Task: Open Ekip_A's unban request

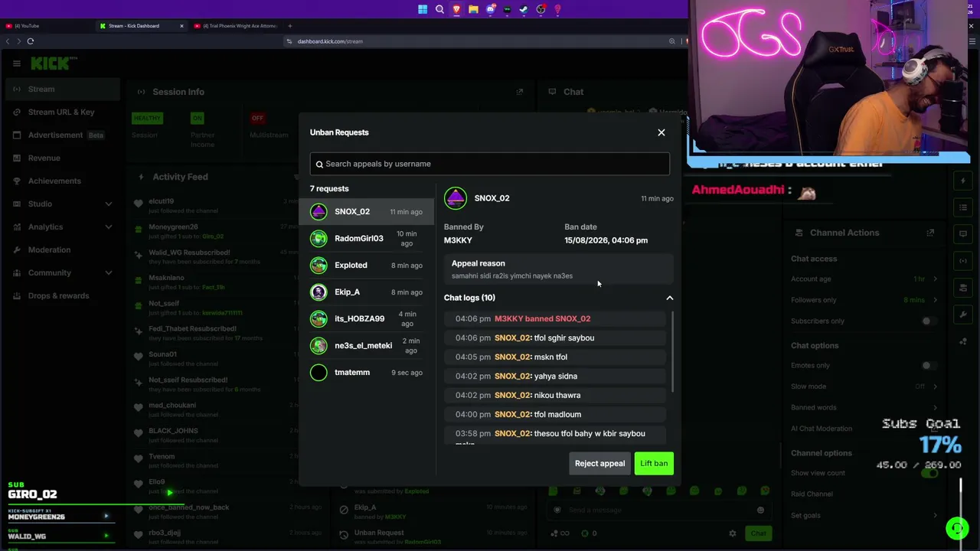Action: tap(366, 292)
